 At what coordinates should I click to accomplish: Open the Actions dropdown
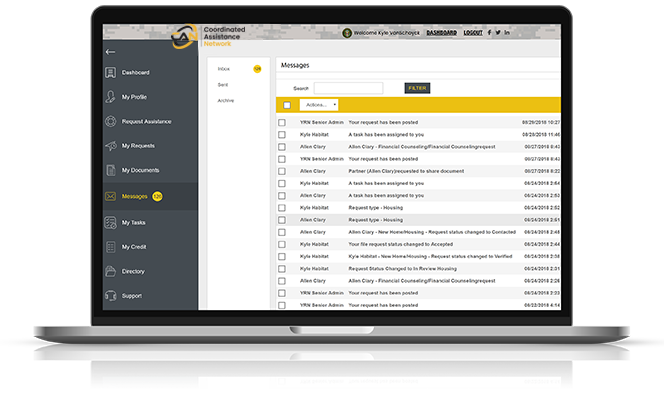[x=319, y=105]
